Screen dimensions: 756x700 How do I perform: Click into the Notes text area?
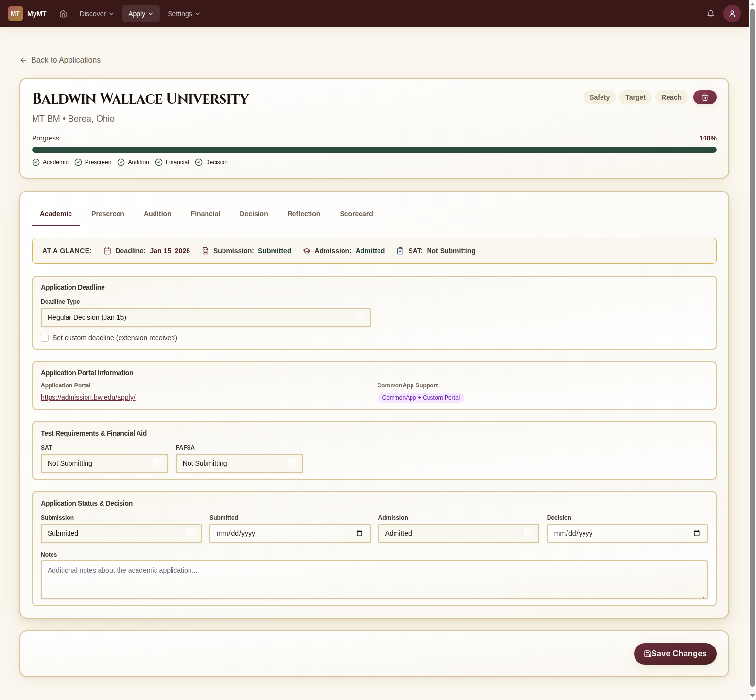tap(374, 579)
